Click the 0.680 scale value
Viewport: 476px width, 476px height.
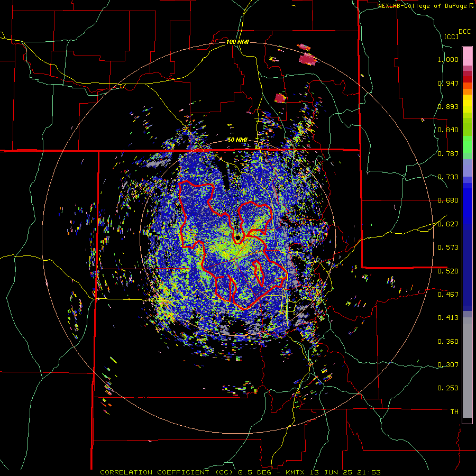pyautogui.click(x=448, y=200)
